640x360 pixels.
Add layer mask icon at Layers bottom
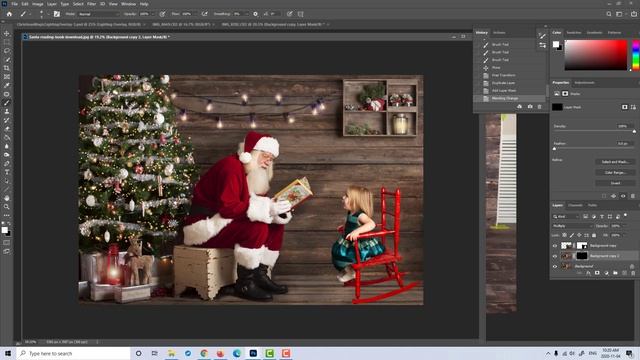click(x=597, y=273)
